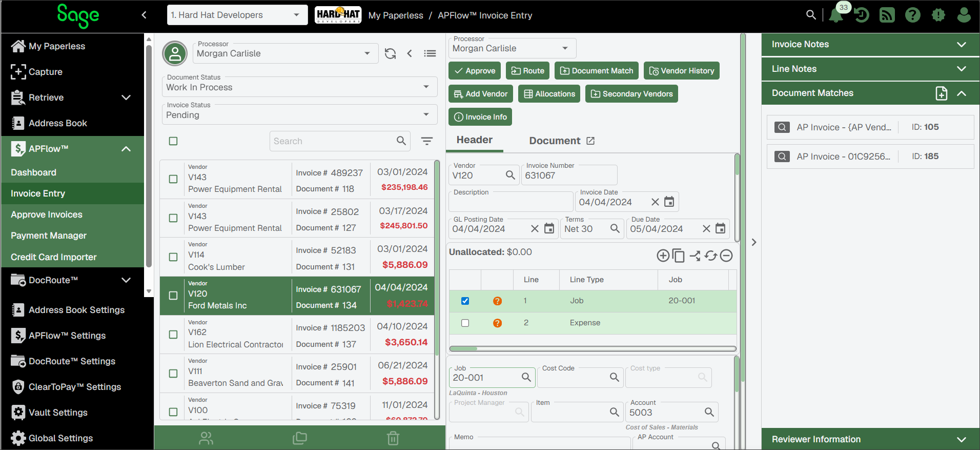Remove the selected allocation line
980x450 pixels.
[x=726, y=256]
